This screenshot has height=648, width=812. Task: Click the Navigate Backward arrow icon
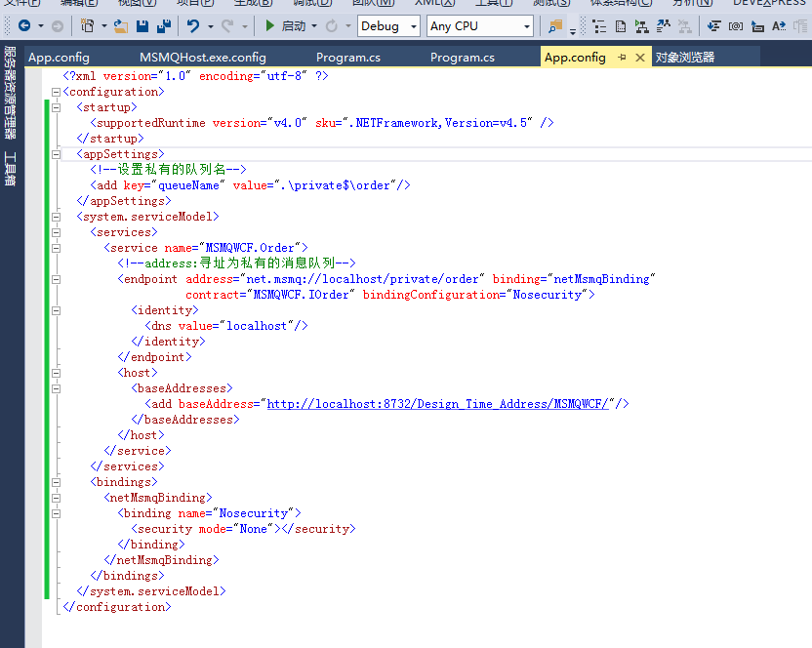point(23,25)
